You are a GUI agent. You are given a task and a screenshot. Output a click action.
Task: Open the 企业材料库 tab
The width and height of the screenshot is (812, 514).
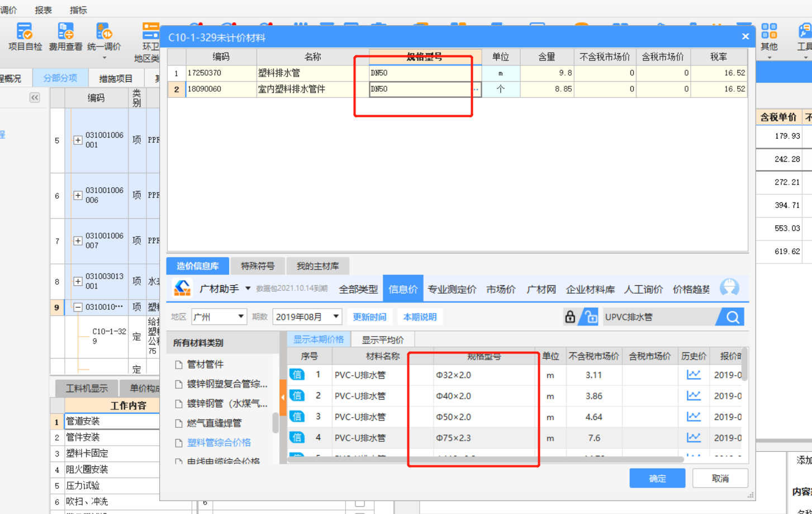[590, 289]
